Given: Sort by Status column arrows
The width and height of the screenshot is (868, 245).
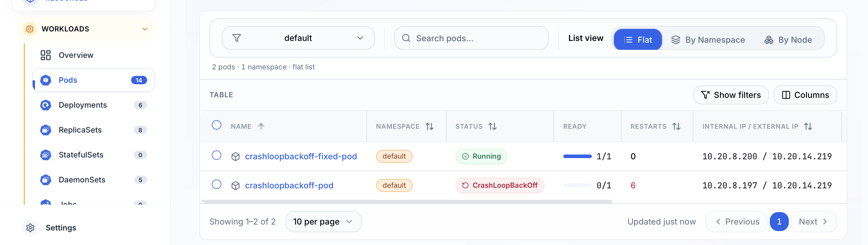Looking at the screenshot, I should (x=492, y=126).
